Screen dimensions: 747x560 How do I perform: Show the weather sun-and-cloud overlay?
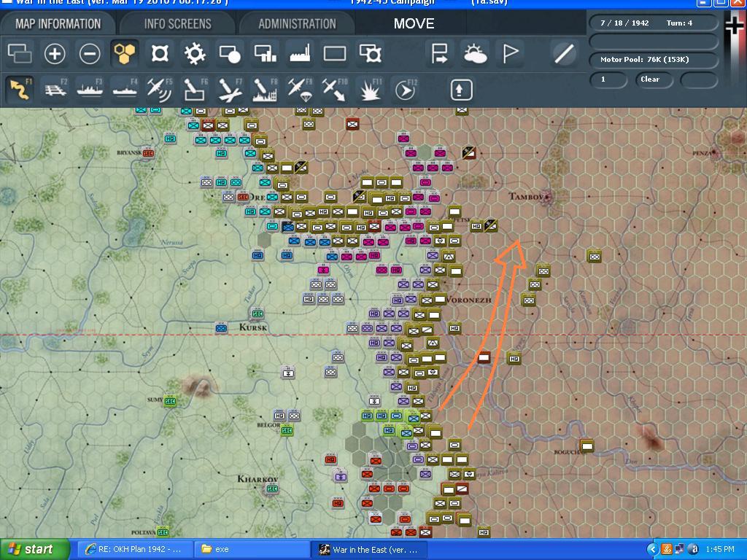[474, 53]
